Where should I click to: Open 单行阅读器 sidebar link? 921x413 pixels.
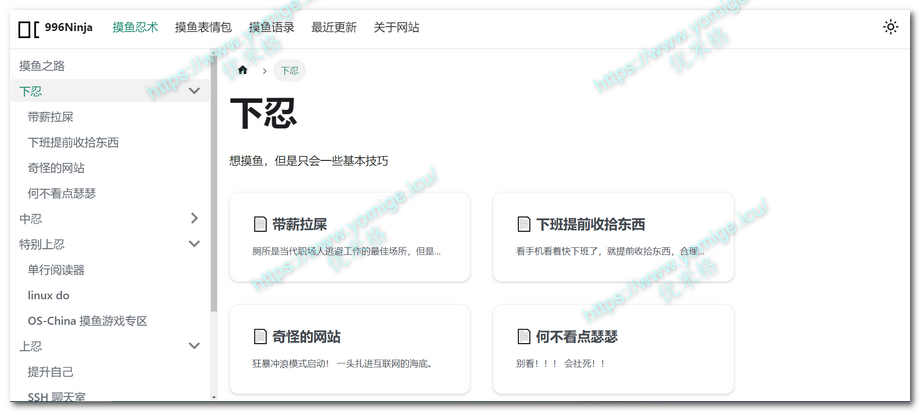coord(56,270)
